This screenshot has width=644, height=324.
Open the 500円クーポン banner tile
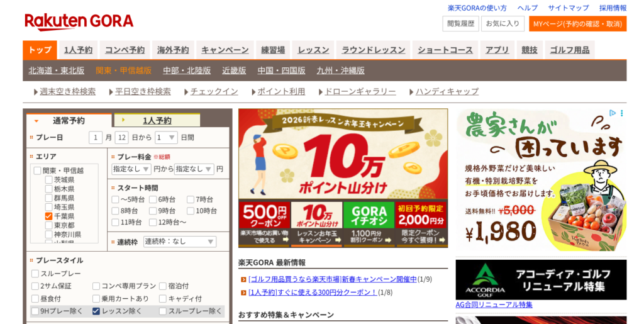click(x=264, y=224)
